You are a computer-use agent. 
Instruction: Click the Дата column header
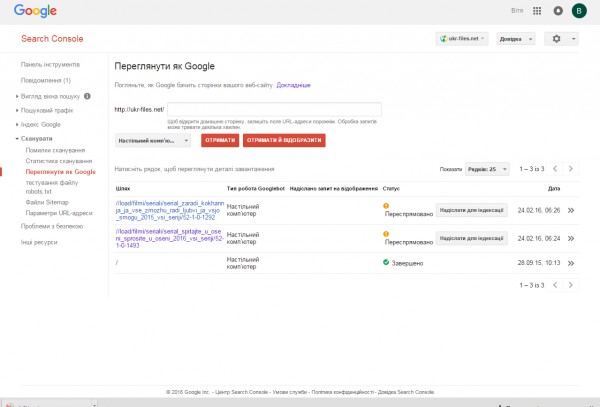coord(554,189)
